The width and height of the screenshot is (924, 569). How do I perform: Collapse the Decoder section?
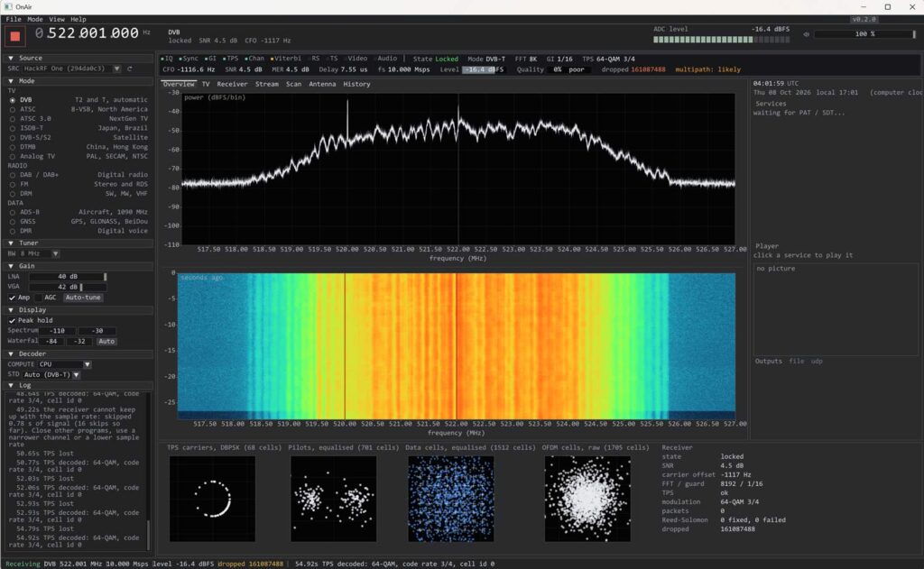point(11,354)
